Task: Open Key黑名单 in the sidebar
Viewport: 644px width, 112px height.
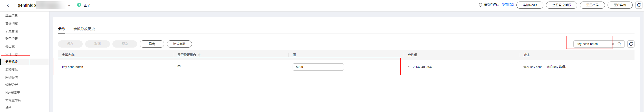Action: pos(13,93)
